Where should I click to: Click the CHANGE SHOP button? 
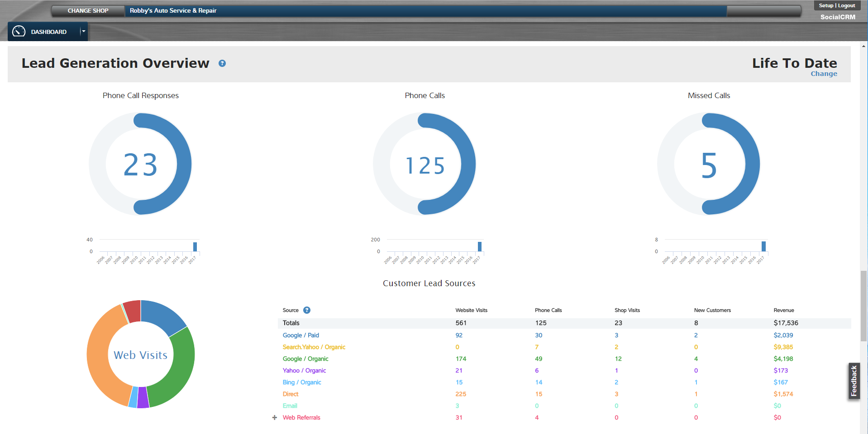[x=87, y=10]
